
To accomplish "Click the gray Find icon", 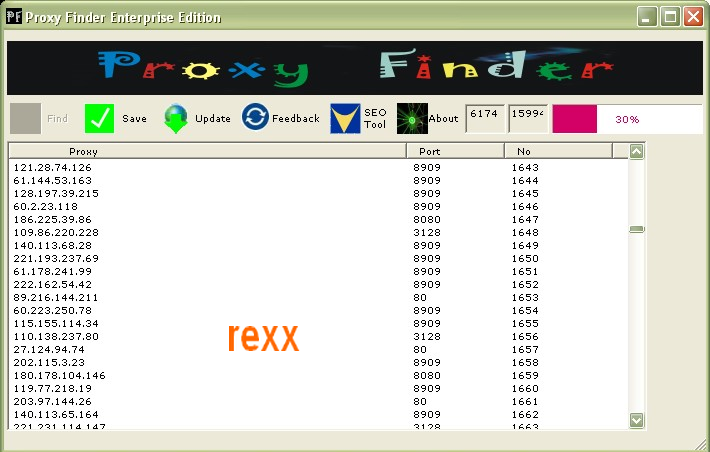I will point(25,119).
